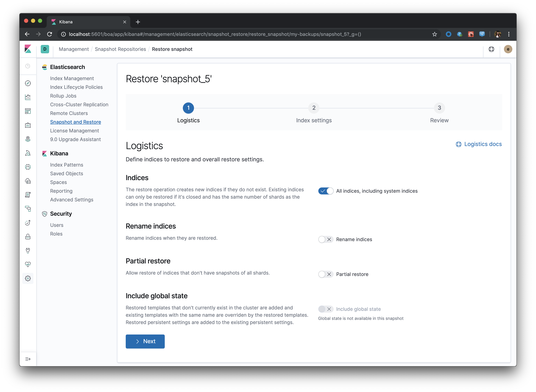Enable the Rename indices toggle
The height and width of the screenshot is (392, 536).
pyautogui.click(x=326, y=239)
